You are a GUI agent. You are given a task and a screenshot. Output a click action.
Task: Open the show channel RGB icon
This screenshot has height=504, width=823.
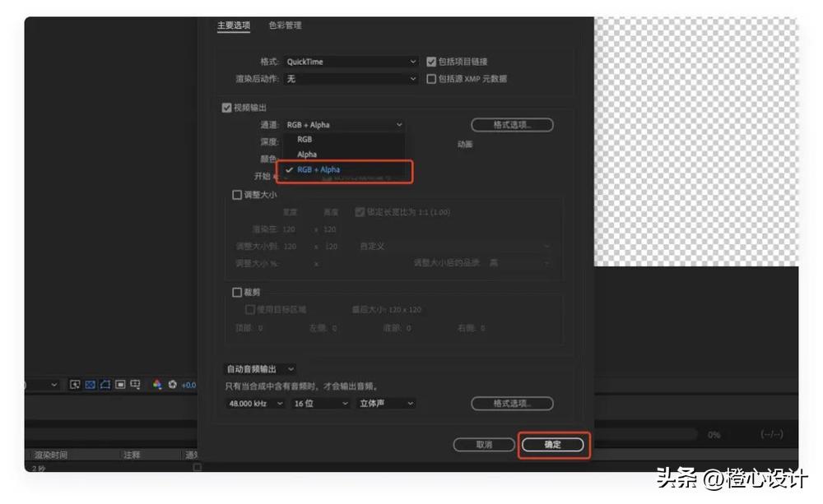tap(159, 386)
